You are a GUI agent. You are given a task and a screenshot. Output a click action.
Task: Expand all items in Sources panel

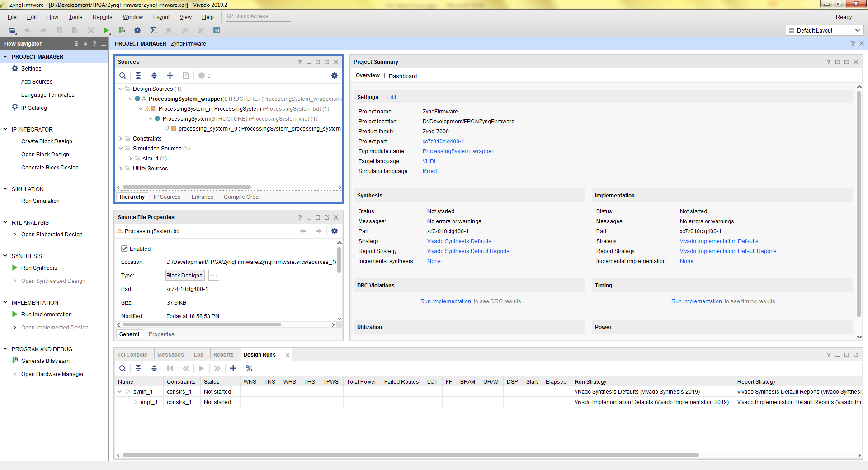pos(154,75)
